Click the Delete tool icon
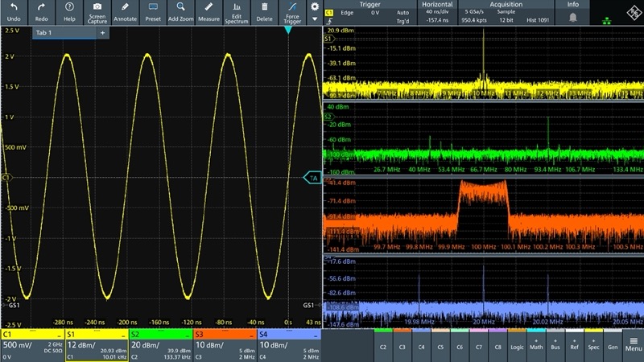This screenshot has width=644, height=362. [264, 11]
